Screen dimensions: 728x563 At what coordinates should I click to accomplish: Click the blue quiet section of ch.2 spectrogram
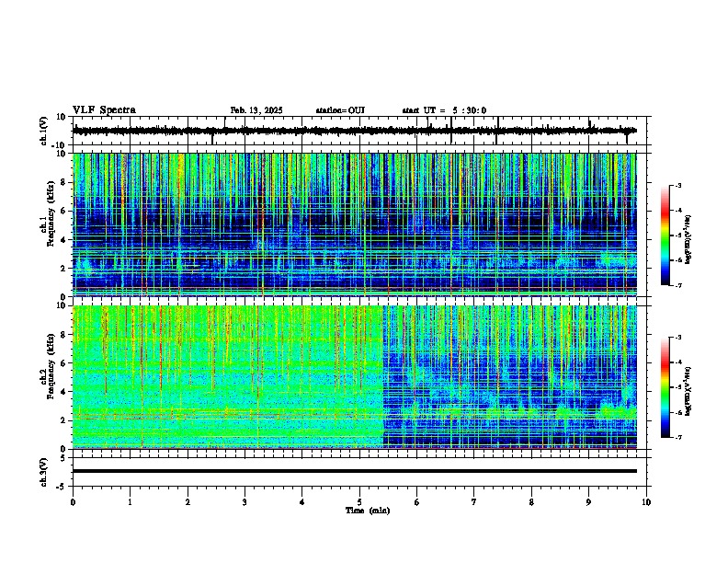pos(510,377)
